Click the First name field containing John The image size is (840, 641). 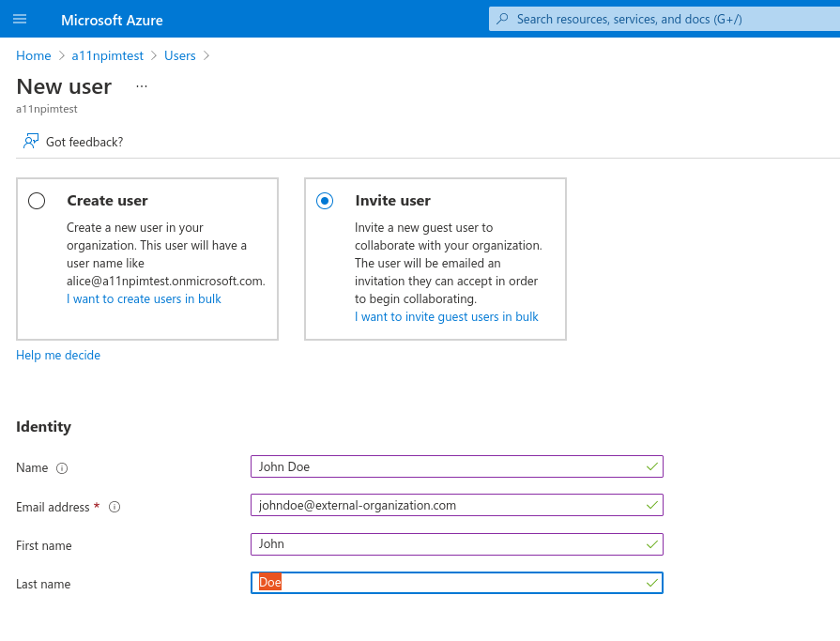click(x=457, y=544)
